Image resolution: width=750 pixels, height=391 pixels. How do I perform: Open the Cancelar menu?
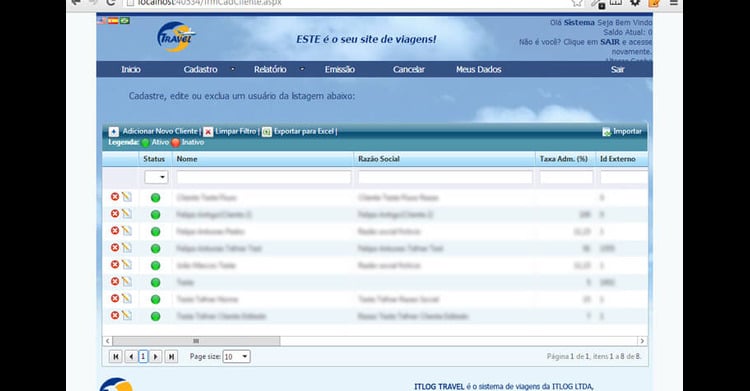[409, 69]
